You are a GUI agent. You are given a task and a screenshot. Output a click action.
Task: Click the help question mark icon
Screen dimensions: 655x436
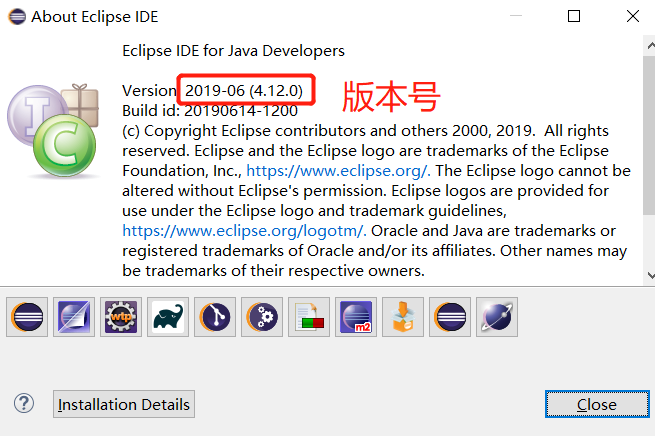coord(24,403)
